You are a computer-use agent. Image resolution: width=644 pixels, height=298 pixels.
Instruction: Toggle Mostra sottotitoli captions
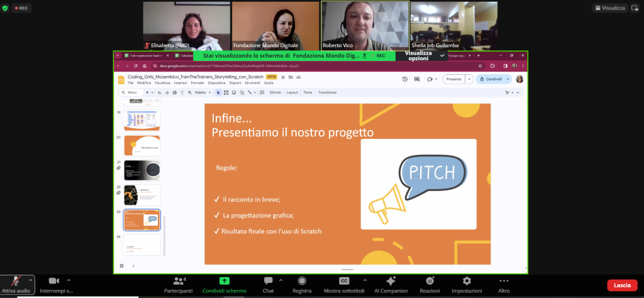344,284
